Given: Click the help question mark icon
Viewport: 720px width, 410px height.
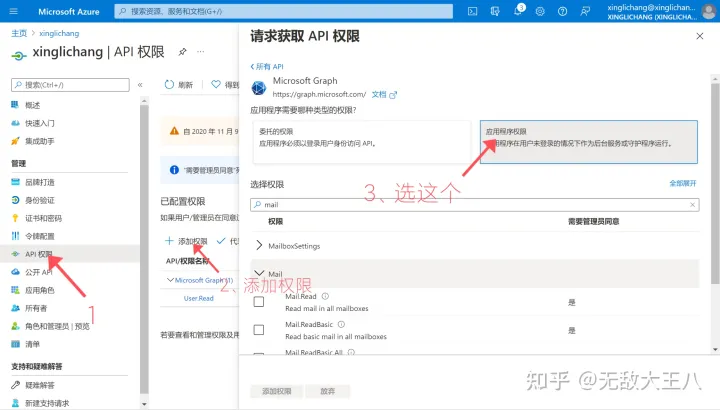Looking at the screenshot, I should click(x=564, y=11).
